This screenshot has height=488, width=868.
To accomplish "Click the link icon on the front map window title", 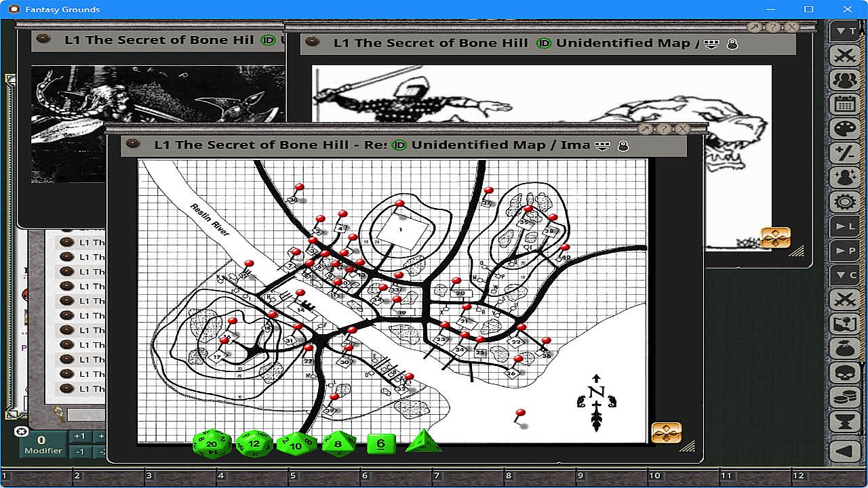I will click(132, 144).
